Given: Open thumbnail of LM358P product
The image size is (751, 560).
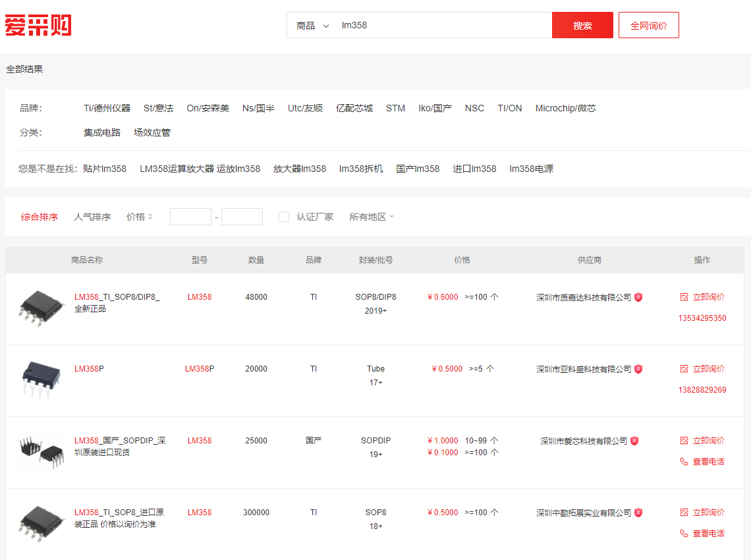Looking at the screenshot, I should 42,380.
